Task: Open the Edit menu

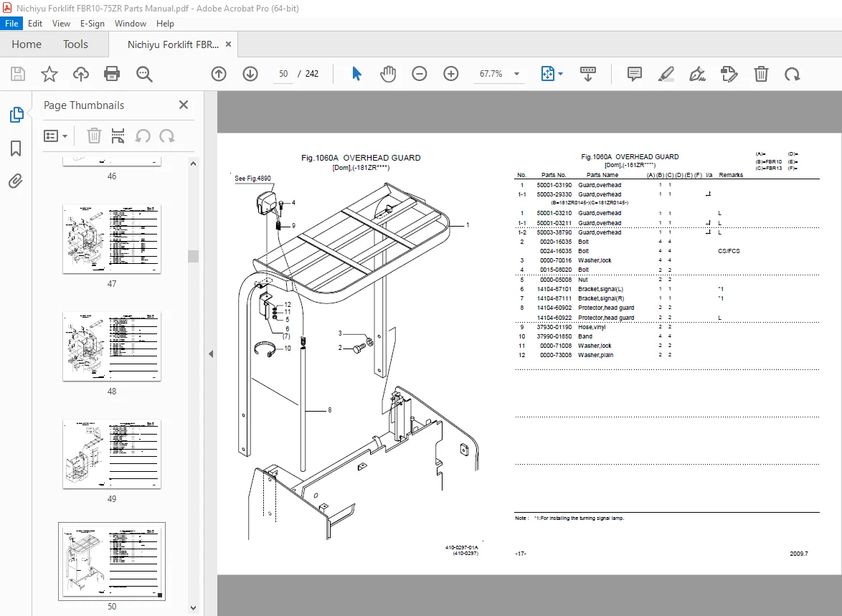Action: coord(35,24)
